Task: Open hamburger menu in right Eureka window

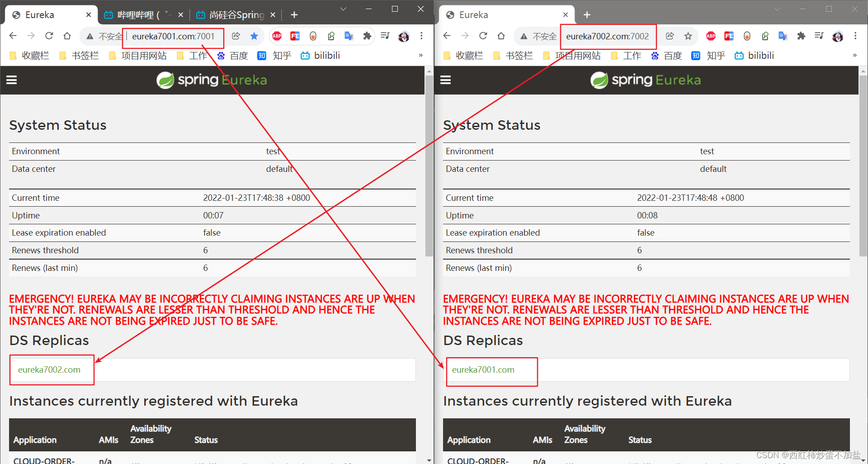Action: (446, 80)
